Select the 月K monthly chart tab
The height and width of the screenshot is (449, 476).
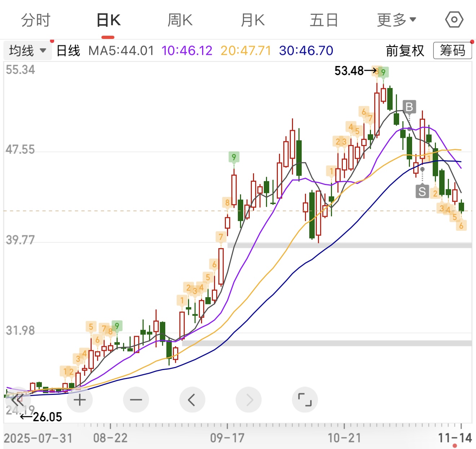(x=253, y=20)
